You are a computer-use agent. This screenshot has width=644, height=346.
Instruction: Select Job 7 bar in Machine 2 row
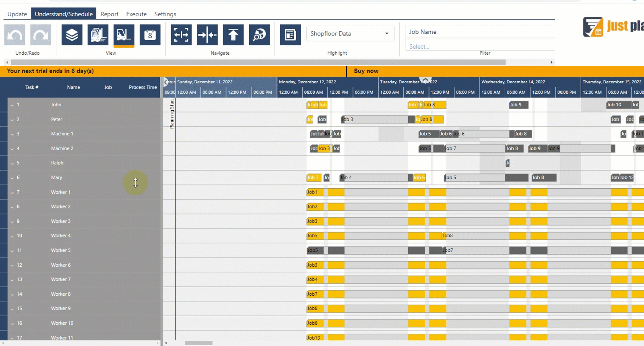(474, 148)
